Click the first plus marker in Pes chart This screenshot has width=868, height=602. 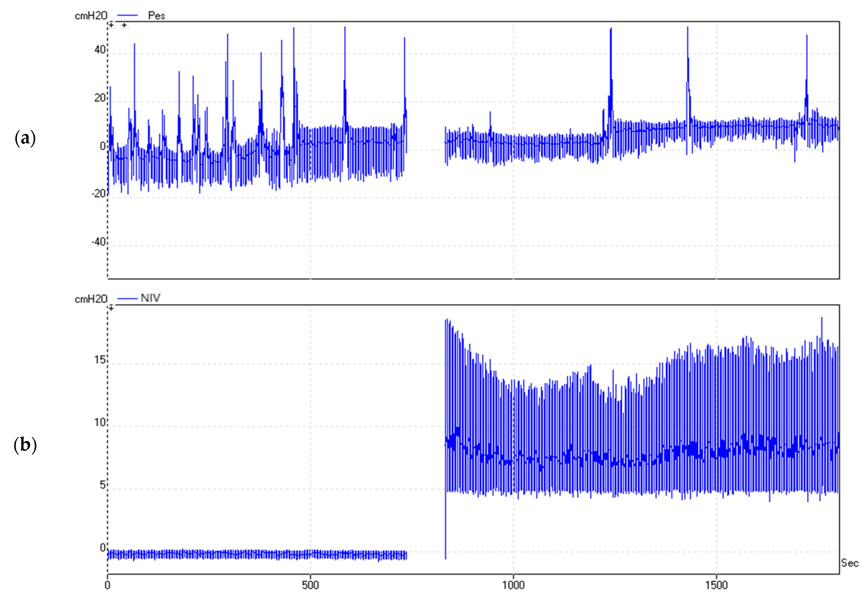coord(111,25)
